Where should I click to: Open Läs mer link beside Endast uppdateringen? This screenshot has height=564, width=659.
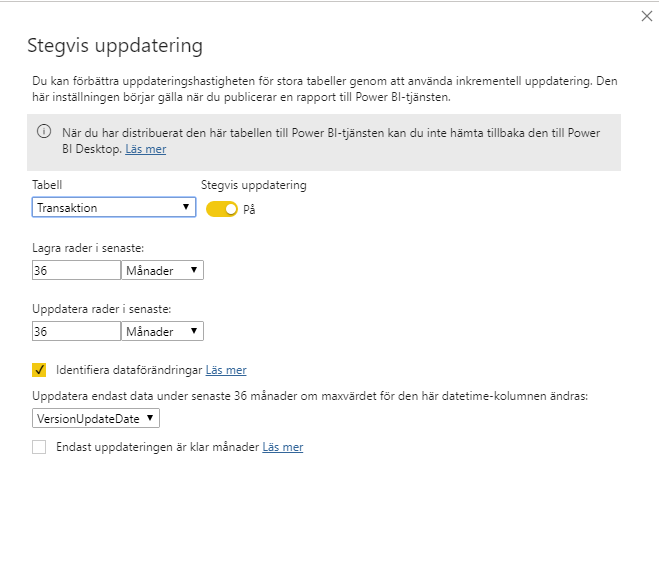[x=282, y=447]
